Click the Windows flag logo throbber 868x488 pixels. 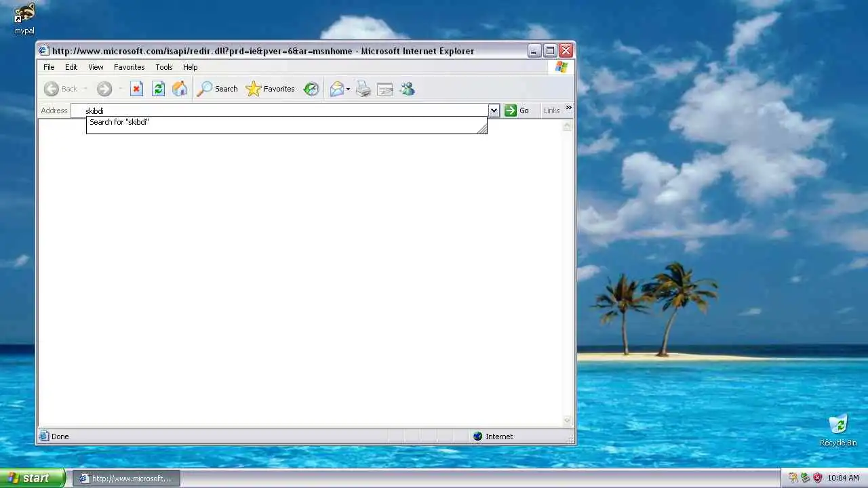pyautogui.click(x=561, y=67)
